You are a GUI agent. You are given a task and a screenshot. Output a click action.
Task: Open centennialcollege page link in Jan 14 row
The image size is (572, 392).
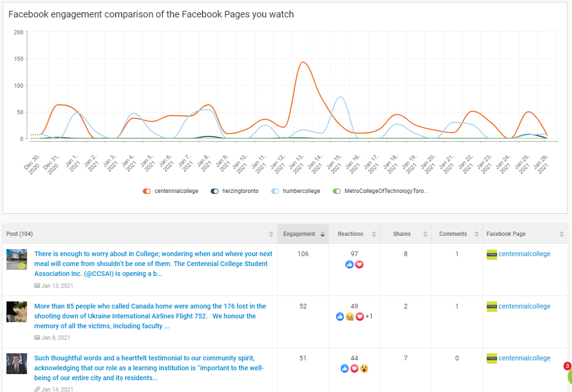point(524,358)
